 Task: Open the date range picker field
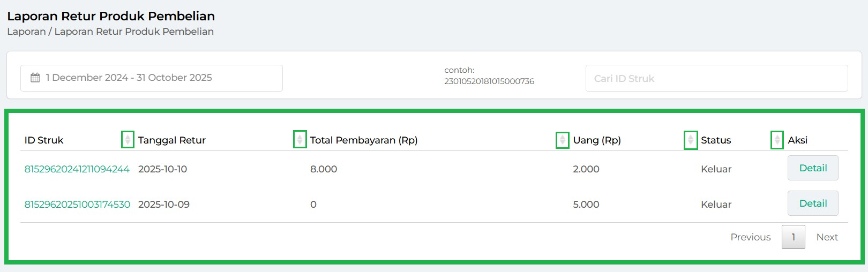click(152, 78)
